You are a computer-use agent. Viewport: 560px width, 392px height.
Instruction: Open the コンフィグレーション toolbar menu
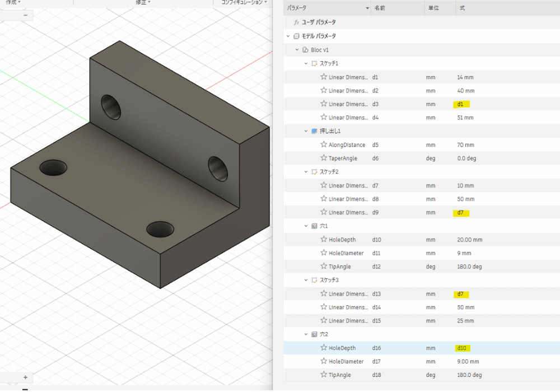242,3
